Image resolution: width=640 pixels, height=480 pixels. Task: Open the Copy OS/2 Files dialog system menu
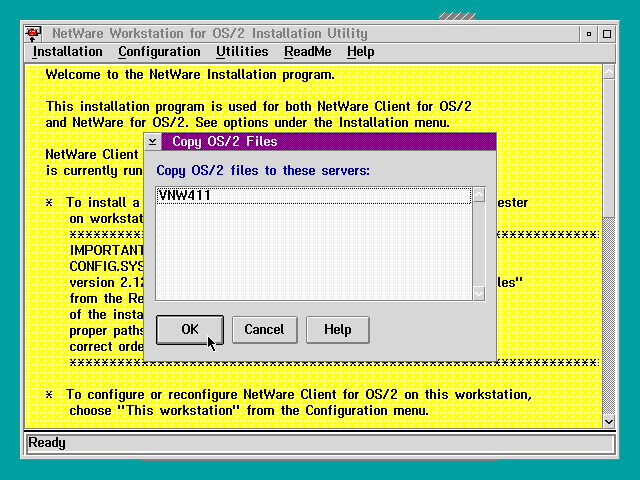(x=153, y=142)
